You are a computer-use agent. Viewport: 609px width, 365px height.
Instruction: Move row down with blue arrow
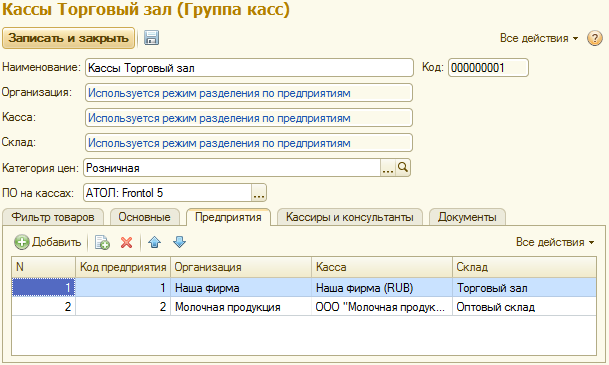click(x=179, y=242)
